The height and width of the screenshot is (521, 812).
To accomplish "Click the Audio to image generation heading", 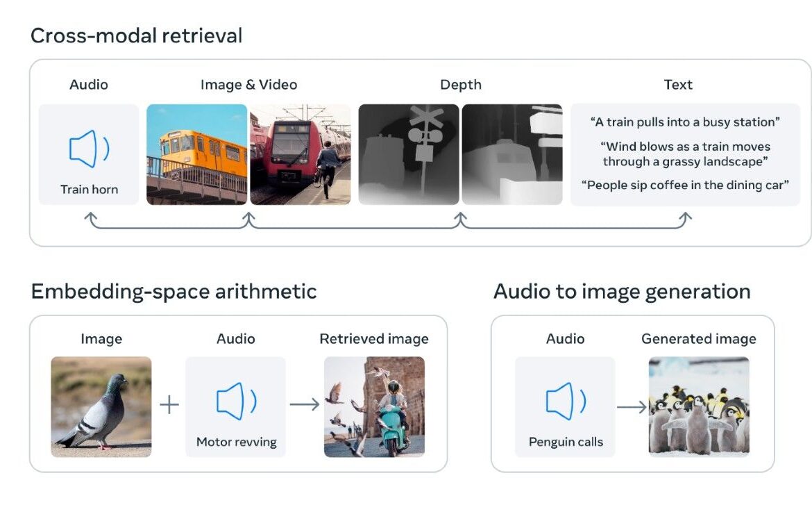I will 622,291.
